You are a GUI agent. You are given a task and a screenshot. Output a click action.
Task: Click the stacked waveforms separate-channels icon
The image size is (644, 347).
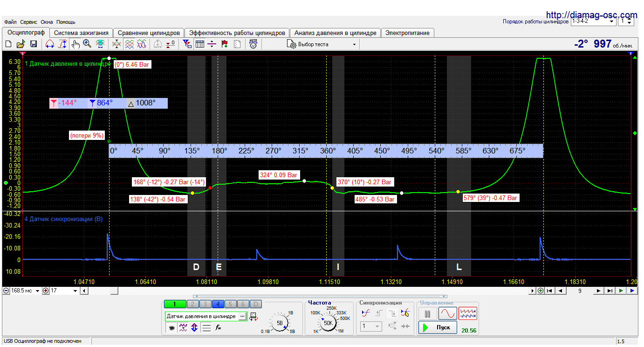coord(129,44)
